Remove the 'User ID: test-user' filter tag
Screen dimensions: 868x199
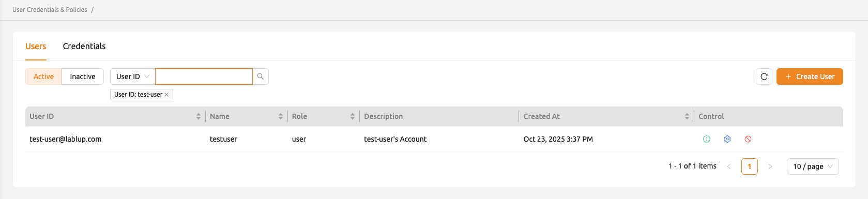click(166, 95)
